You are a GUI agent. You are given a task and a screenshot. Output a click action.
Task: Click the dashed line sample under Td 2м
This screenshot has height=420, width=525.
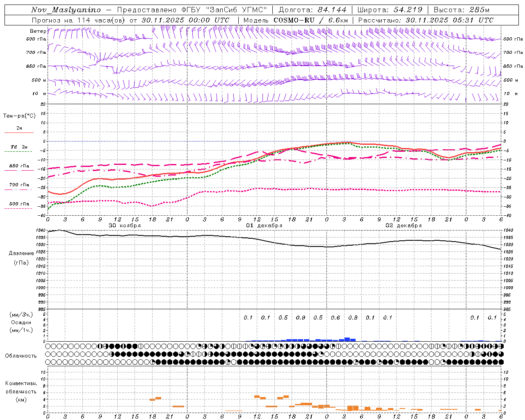pos(18,152)
